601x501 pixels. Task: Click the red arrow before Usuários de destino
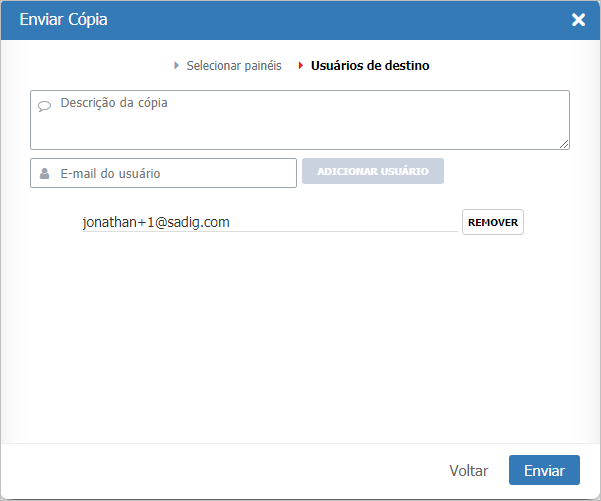301,66
